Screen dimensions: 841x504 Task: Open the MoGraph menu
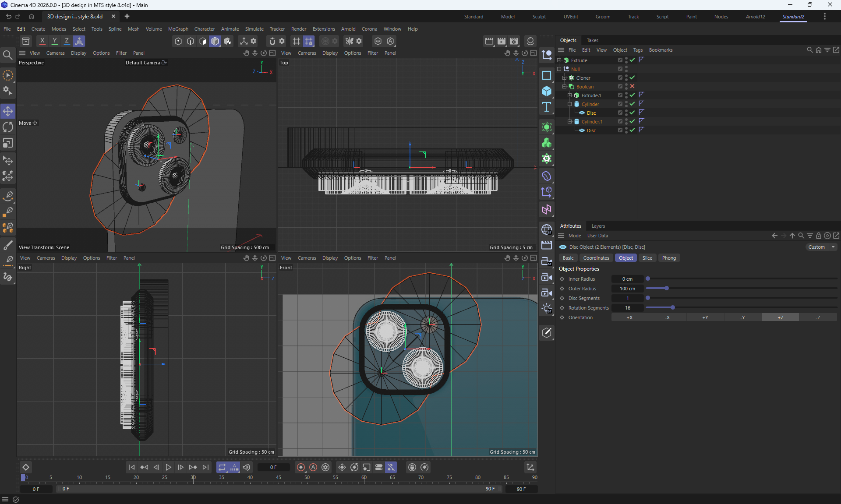tap(178, 29)
